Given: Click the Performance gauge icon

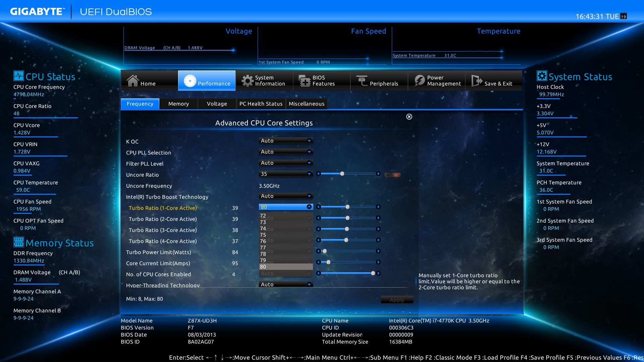Looking at the screenshot, I should click(190, 81).
